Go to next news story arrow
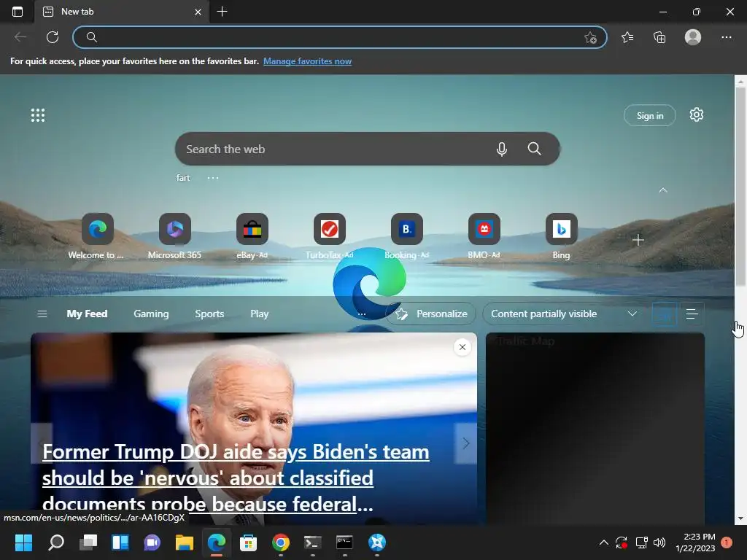The height and width of the screenshot is (560, 747). (465, 443)
